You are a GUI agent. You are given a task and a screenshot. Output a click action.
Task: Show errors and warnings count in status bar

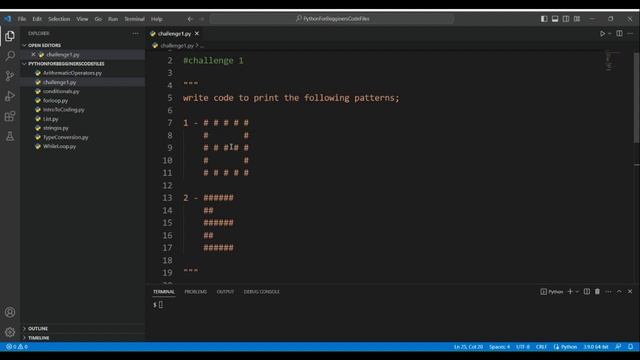[17, 347]
